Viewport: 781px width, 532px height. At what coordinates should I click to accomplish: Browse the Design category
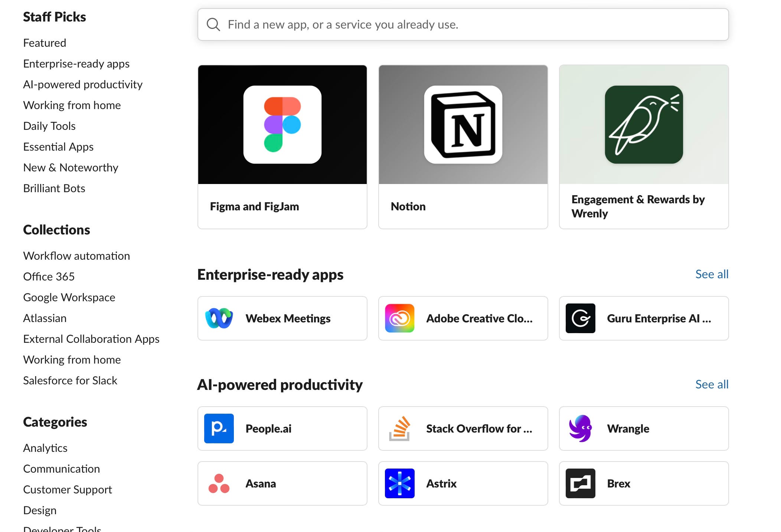tap(40, 510)
